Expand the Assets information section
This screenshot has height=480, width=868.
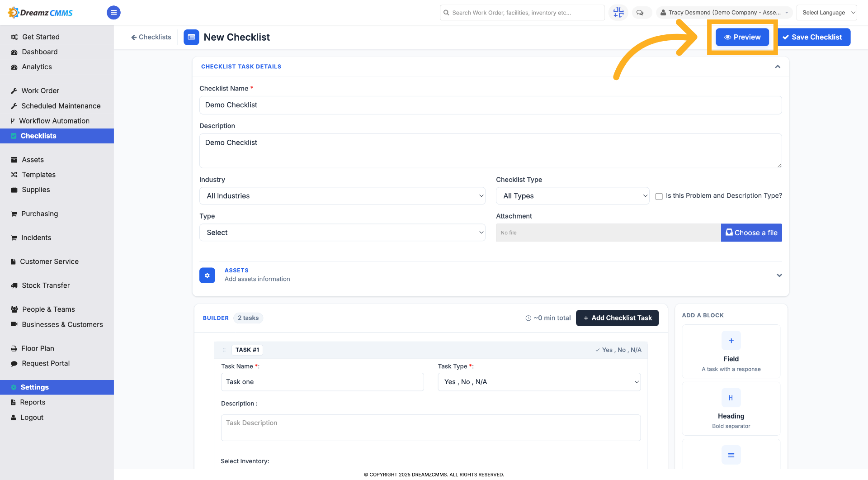(779, 275)
